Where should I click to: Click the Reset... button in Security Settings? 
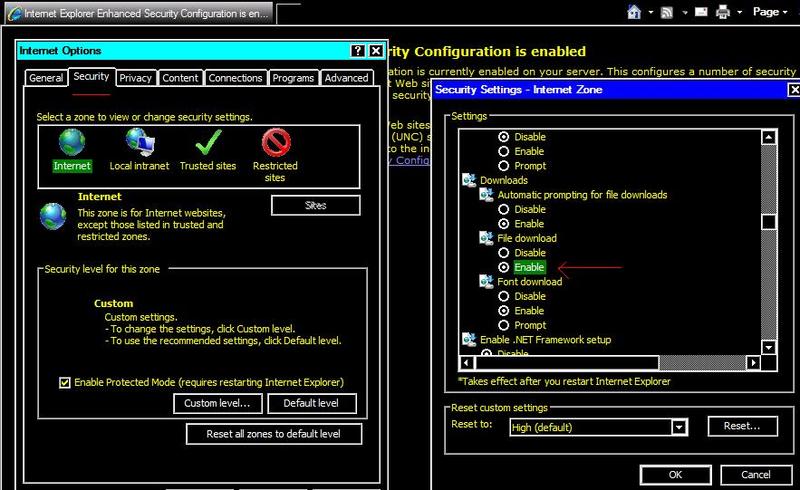click(x=743, y=426)
